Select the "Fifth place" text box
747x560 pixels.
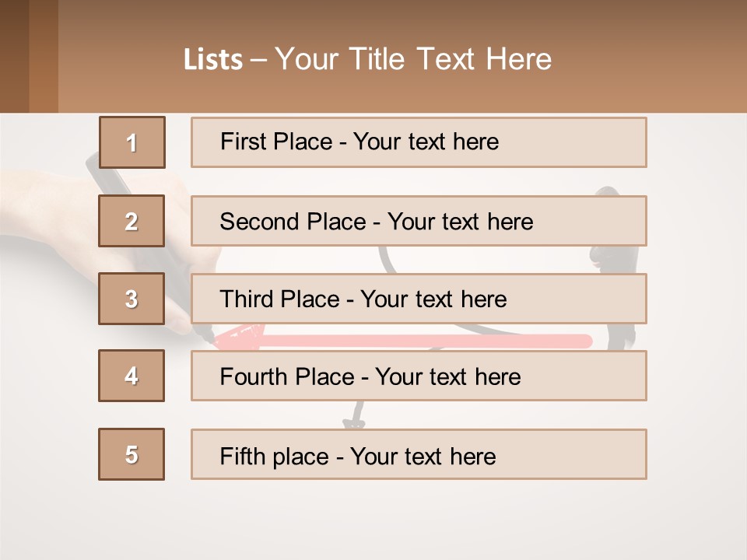(x=419, y=454)
